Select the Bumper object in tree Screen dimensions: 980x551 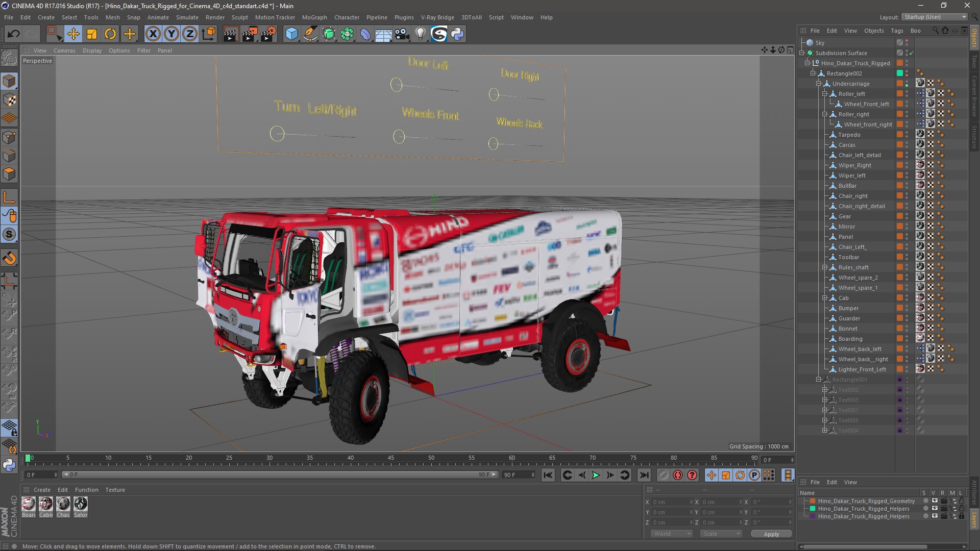point(848,308)
